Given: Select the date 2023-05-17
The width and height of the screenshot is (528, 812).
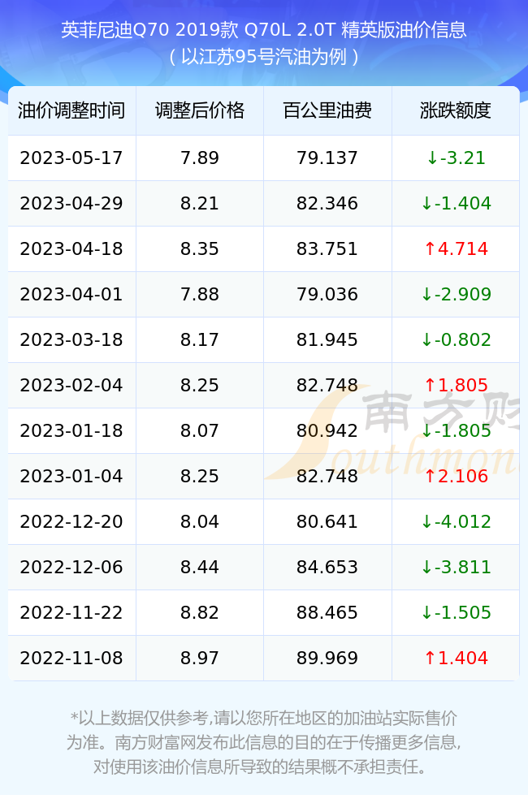Looking at the screenshot, I should pyautogui.click(x=71, y=158).
